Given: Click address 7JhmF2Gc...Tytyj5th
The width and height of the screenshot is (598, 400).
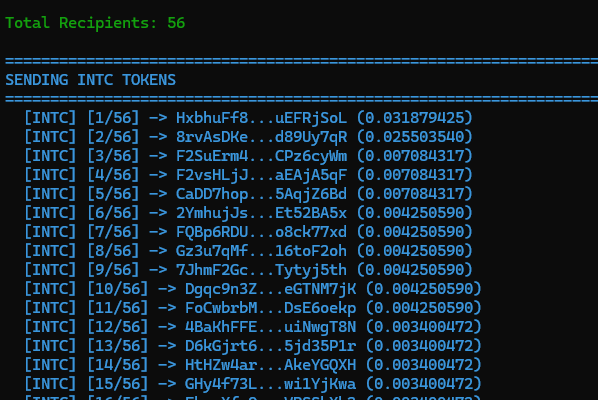Looking at the screenshot, I should (261, 270).
